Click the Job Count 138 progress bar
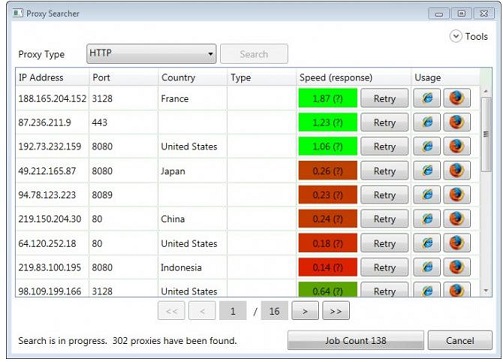The image size is (503, 362). click(x=355, y=340)
